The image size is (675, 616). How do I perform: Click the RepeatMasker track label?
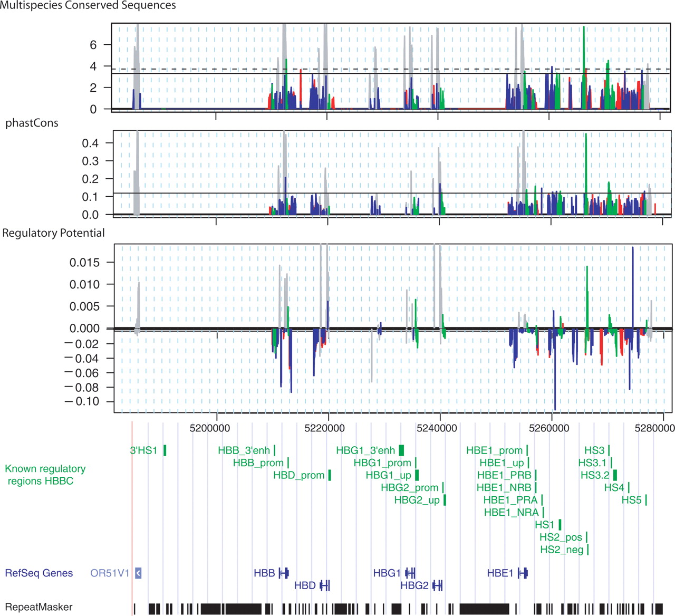coord(38,607)
